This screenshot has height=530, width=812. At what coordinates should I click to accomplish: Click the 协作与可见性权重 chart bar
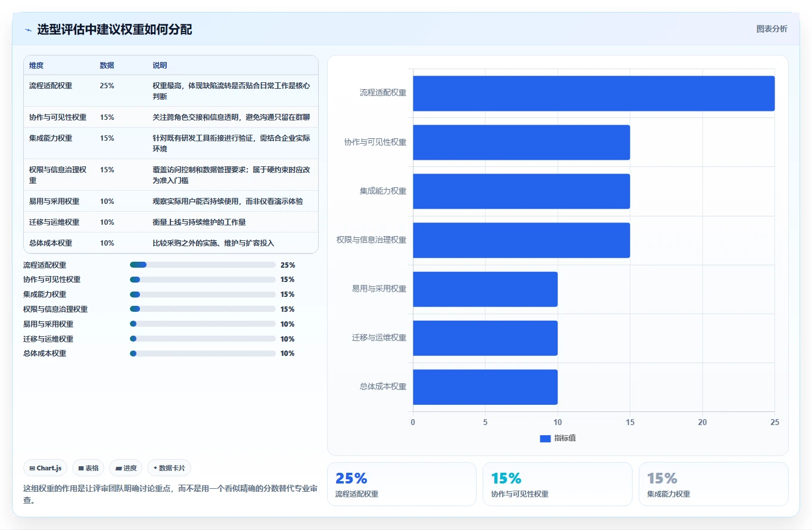tap(521, 142)
